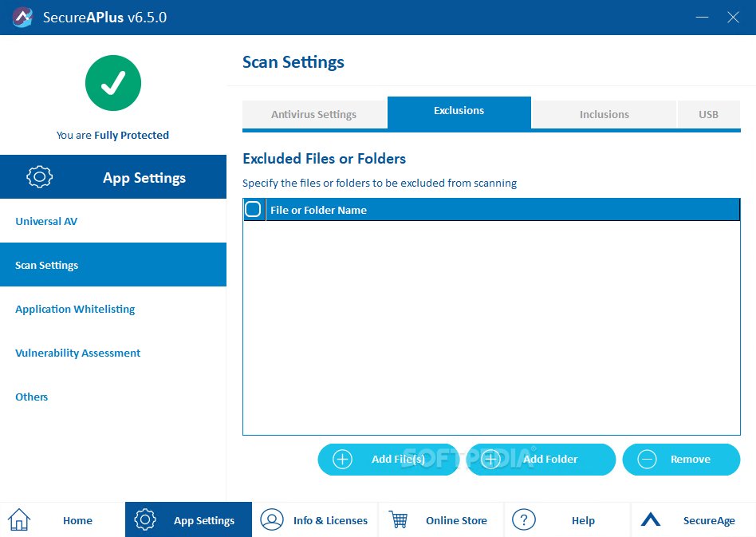Switch to the USB tab
756x537 pixels.
click(709, 114)
